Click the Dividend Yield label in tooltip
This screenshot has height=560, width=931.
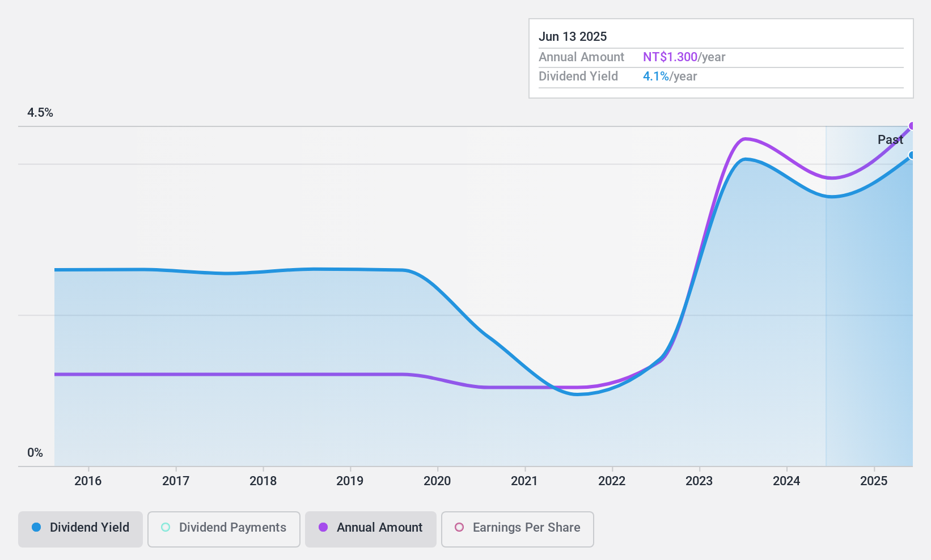[x=578, y=76]
